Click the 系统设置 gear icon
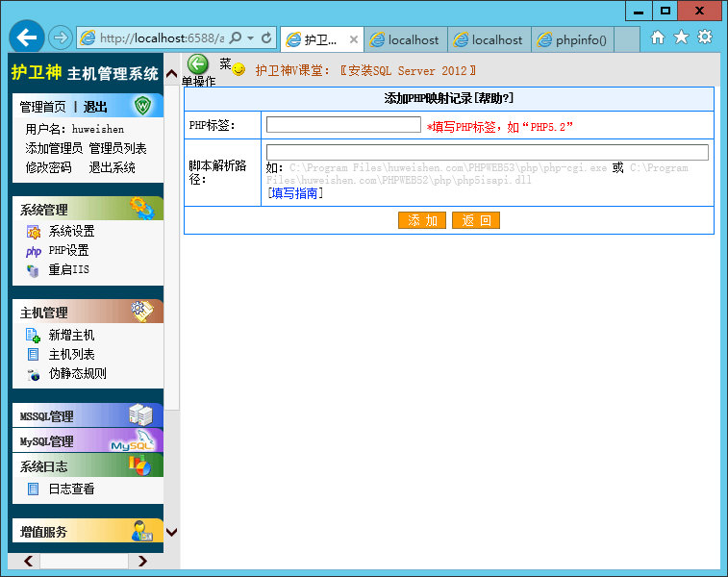The width and height of the screenshot is (728, 577). pyautogui.click(x=34, y=232)
